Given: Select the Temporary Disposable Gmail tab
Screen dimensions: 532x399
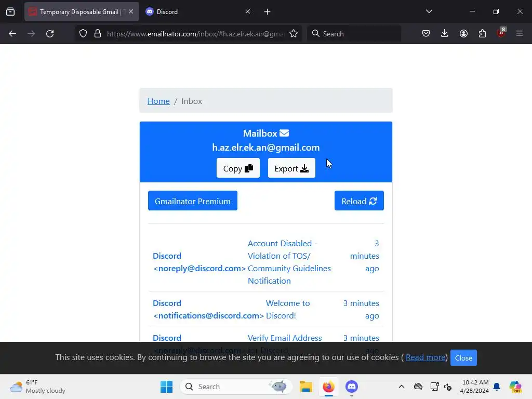Looking at the screenshot, I should point(82,11).
